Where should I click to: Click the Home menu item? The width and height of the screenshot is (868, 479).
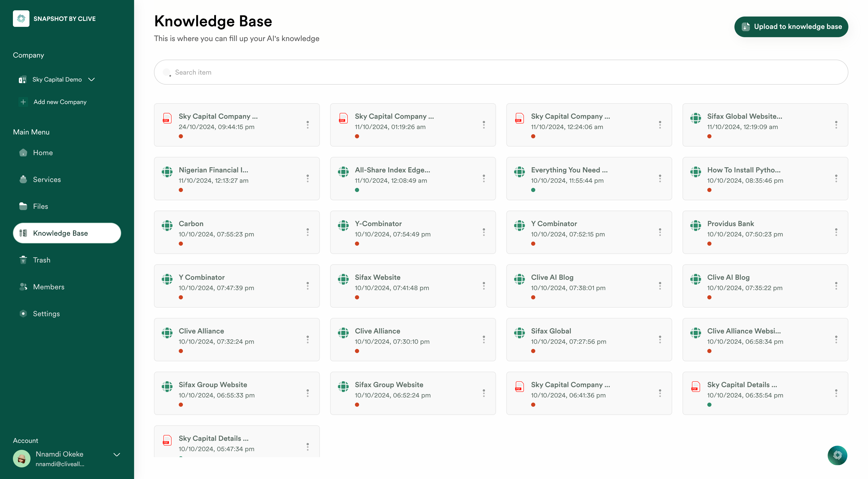(x=43, y=153)
